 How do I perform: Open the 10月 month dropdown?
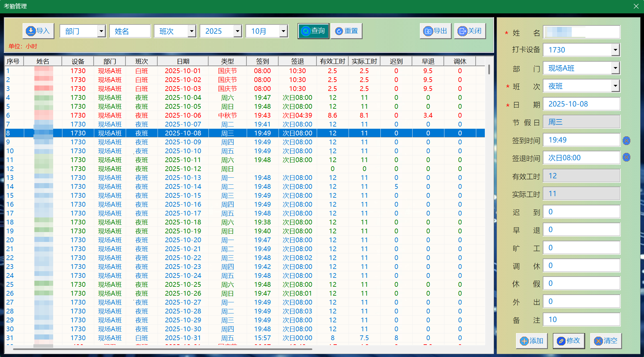(x=283, y=31)
